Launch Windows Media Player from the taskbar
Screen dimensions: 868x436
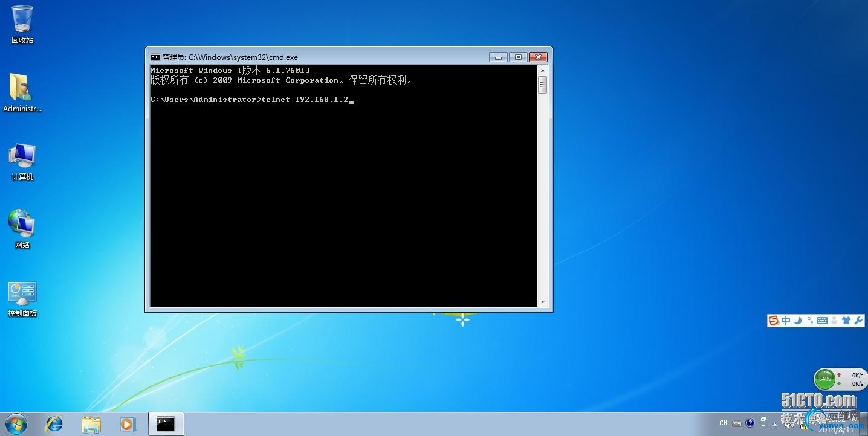click(x=128, y=424)
